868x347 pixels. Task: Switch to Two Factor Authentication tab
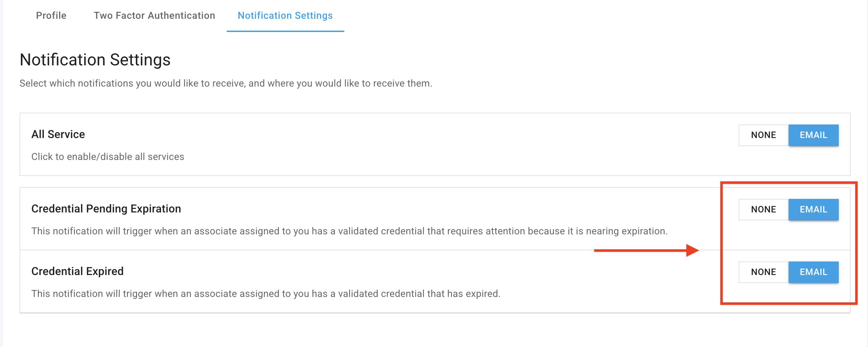(x=154, y=16)
